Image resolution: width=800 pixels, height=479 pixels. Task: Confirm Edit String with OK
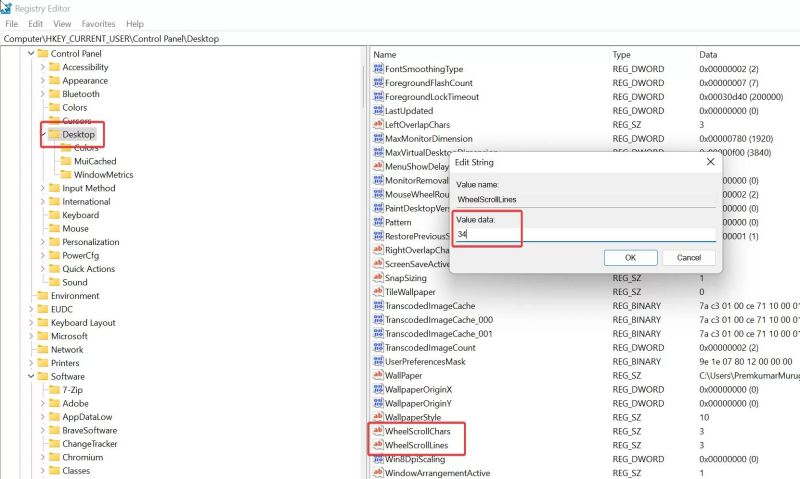[x=631, y=258]
